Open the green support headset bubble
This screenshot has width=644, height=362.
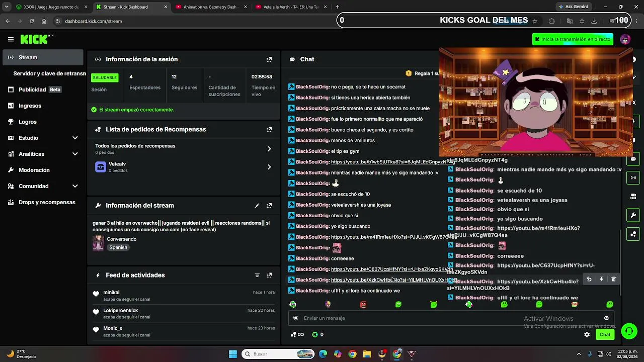[629, 331]
